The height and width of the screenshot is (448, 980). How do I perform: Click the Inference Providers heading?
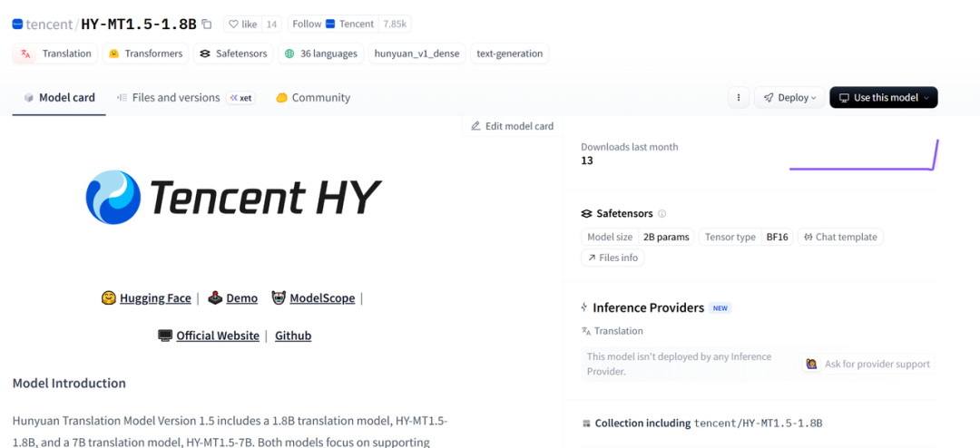pos(648,308)
